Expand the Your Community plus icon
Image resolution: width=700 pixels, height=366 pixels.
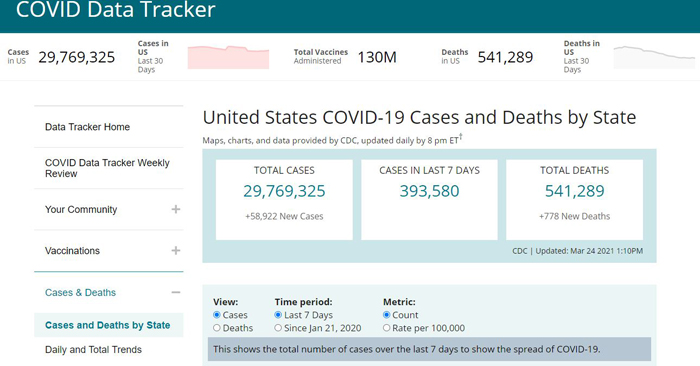(x=176, y=209)
